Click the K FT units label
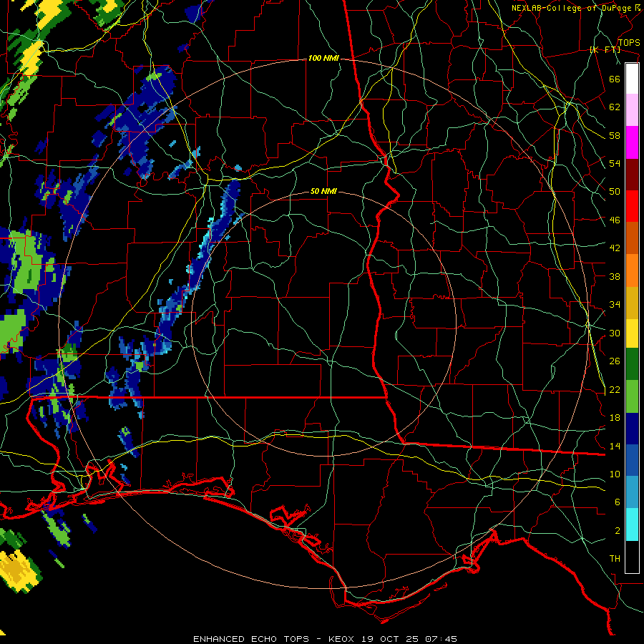Image resolution: width=644 pixels, height=644 pixels. click(x=605, y=50)
